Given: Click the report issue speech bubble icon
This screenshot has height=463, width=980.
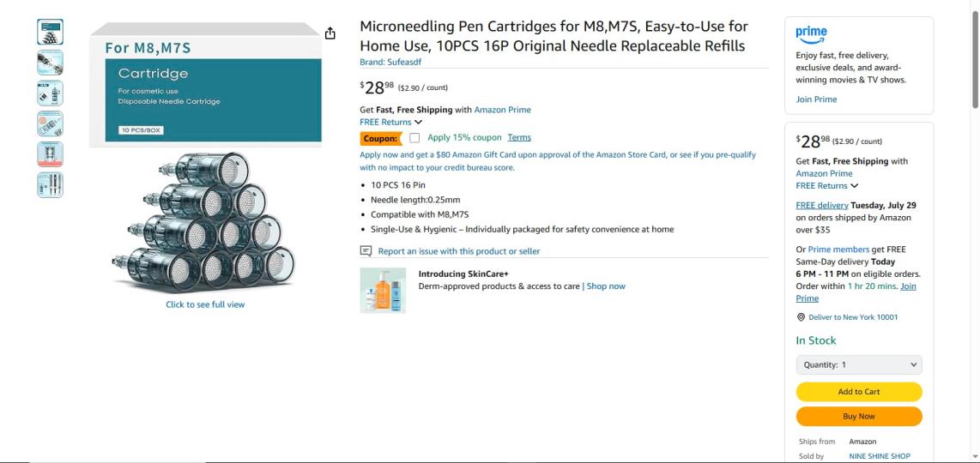Looking at the screenshot, I should point(366,251).
